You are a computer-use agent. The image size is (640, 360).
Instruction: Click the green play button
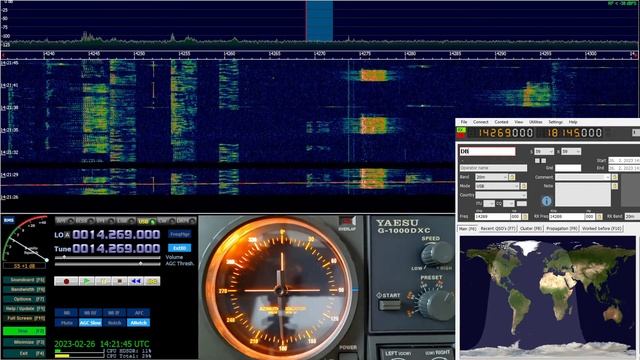(x=87, y=281)
